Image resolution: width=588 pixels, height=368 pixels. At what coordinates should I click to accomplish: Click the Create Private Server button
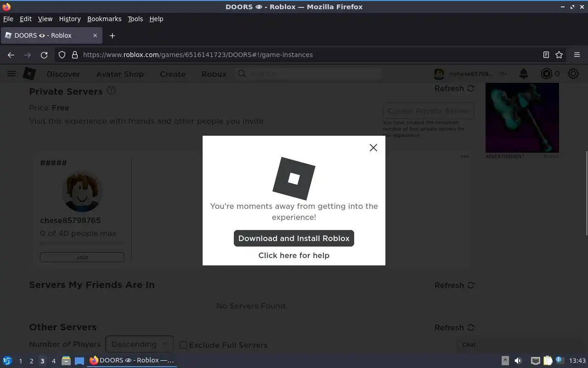coord(428,111)
